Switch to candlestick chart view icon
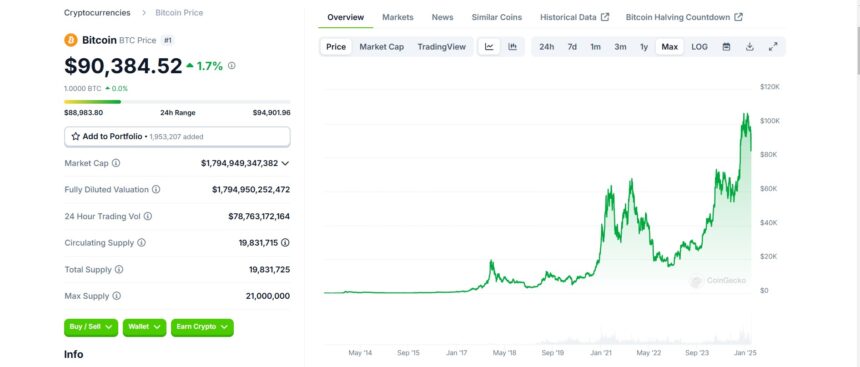Image resolution: width=860 pixels, height=367 pixels. coord(512,47)
